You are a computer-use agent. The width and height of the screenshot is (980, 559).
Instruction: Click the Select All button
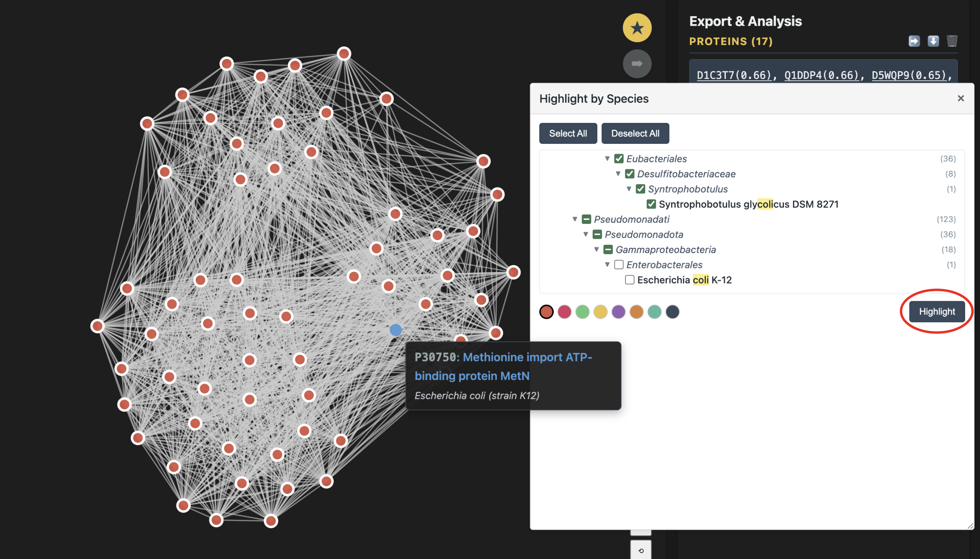click(x=568, y=133)
